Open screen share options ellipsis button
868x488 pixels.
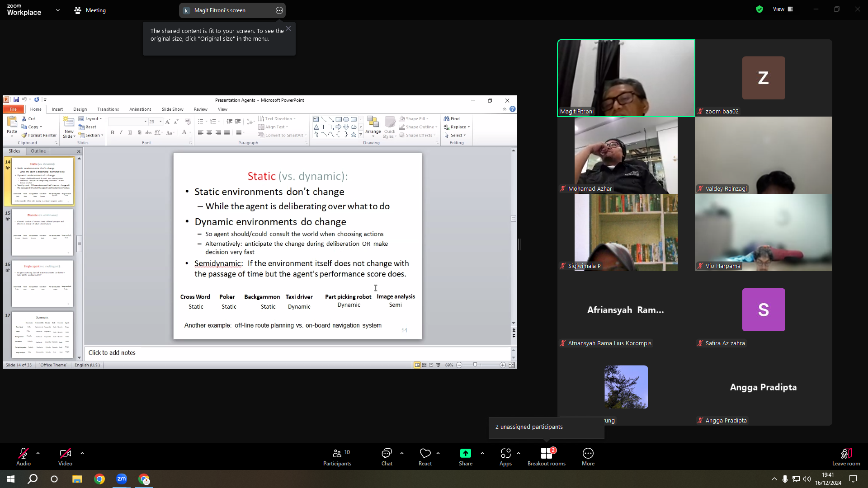[279, 10]
